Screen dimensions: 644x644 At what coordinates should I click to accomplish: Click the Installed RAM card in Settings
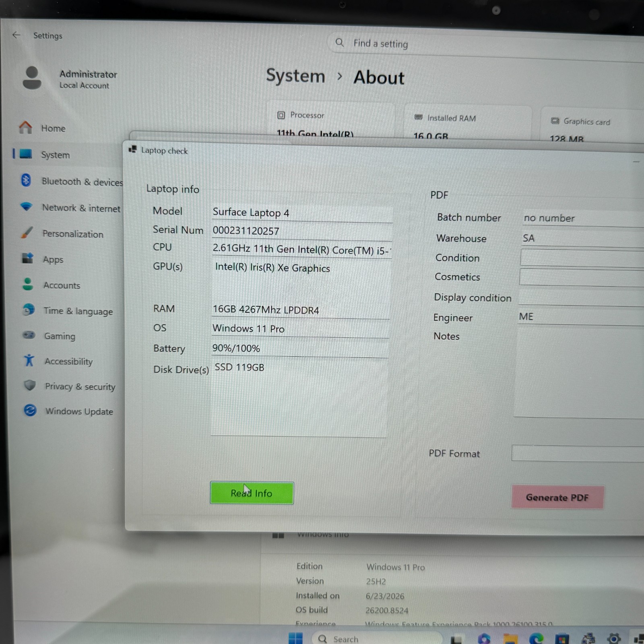point(468,122)
